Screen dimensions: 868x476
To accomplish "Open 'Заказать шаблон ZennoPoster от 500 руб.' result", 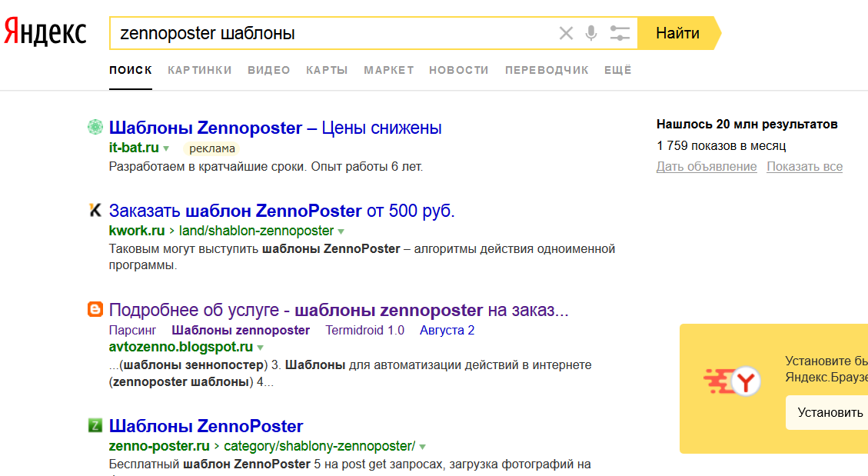I will 281,211.
